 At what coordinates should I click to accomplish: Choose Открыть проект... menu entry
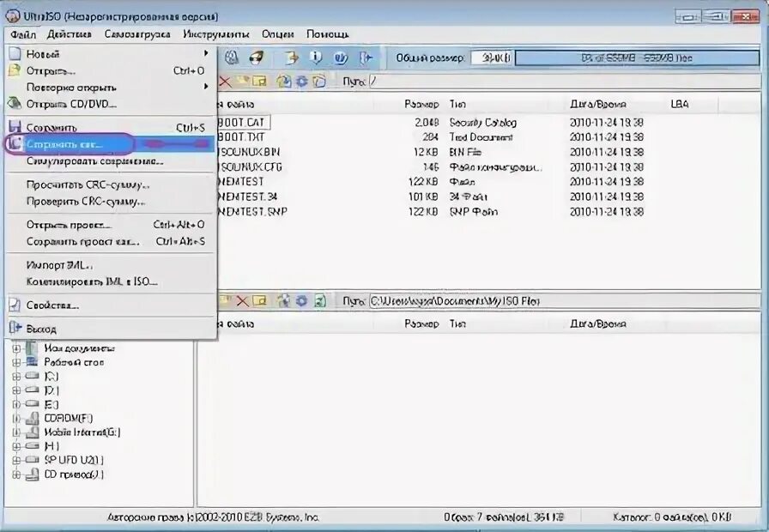111,225
